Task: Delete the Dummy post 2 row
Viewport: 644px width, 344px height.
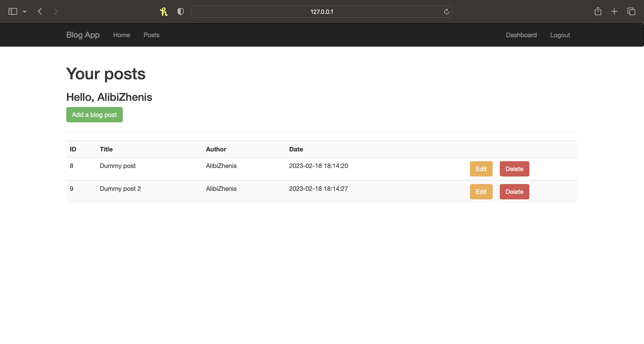Action: coord(514,192)
